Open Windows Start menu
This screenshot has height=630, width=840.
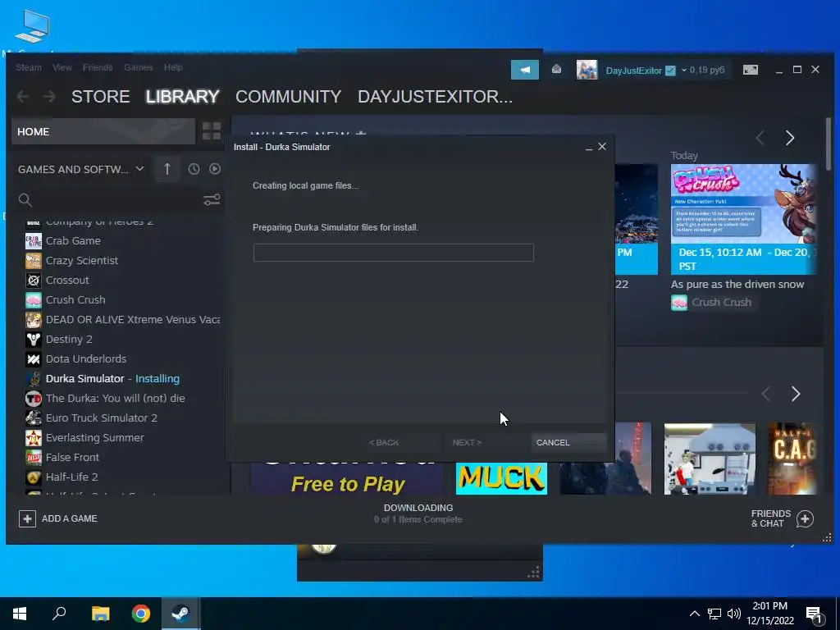[20, 614]
